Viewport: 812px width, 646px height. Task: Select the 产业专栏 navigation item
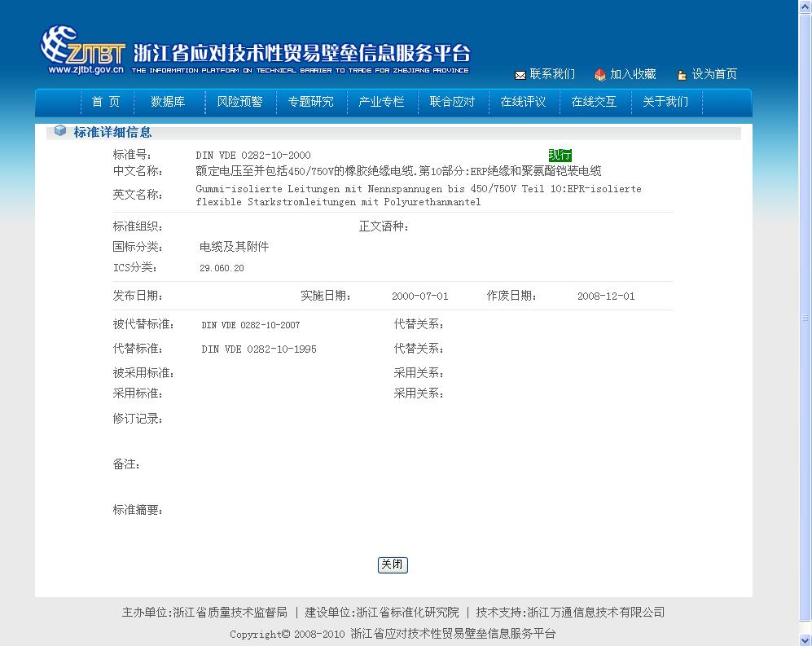tap(381, 102)
